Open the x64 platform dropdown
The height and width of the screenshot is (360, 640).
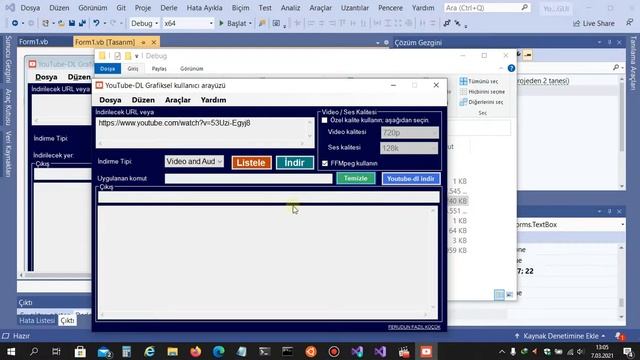point(188,24)
